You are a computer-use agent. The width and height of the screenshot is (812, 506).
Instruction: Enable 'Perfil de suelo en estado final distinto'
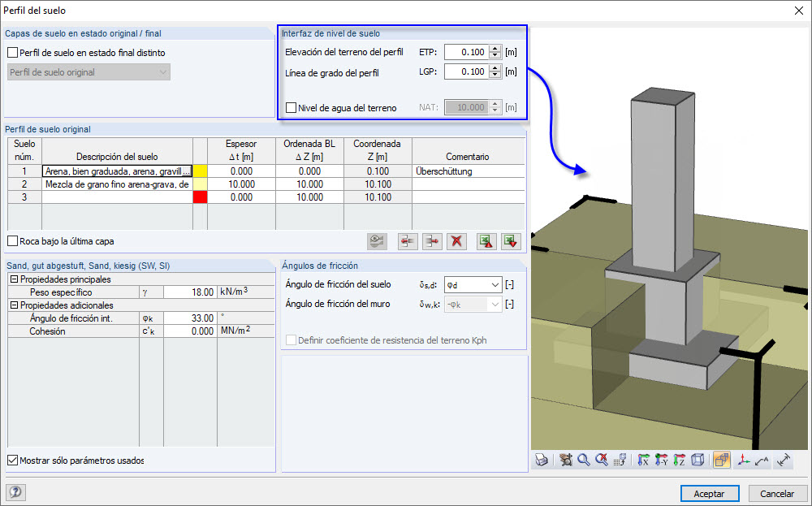click(12, 53)
